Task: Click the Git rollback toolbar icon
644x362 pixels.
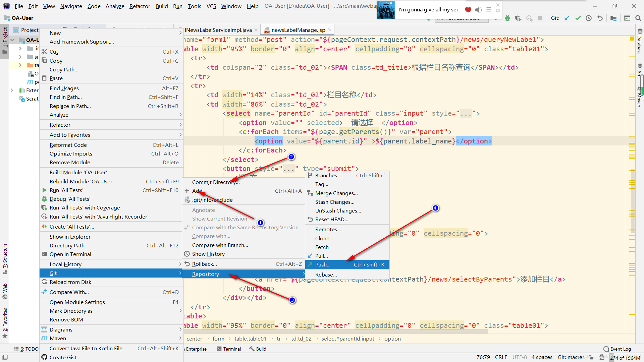Action: [600, 18]
